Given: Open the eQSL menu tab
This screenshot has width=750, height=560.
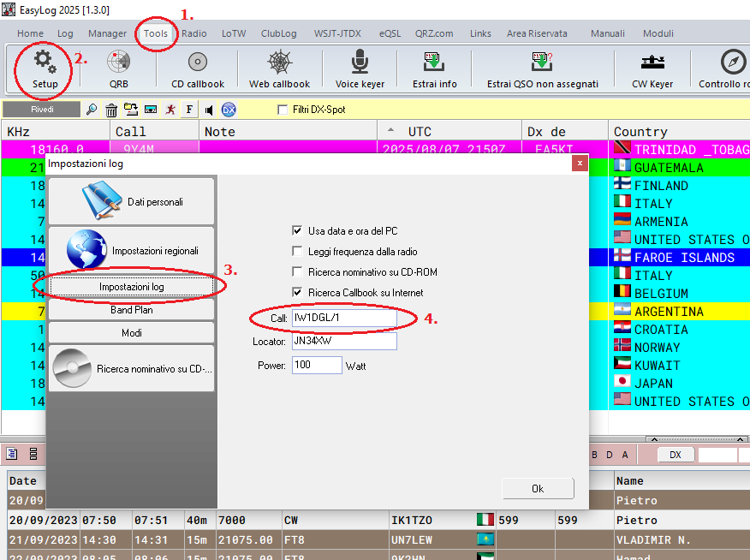Looking at the screenshot, I should point(390,33).
